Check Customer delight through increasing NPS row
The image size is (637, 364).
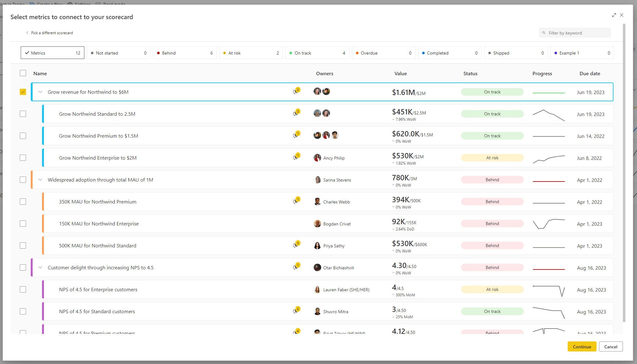click(23, 267)
